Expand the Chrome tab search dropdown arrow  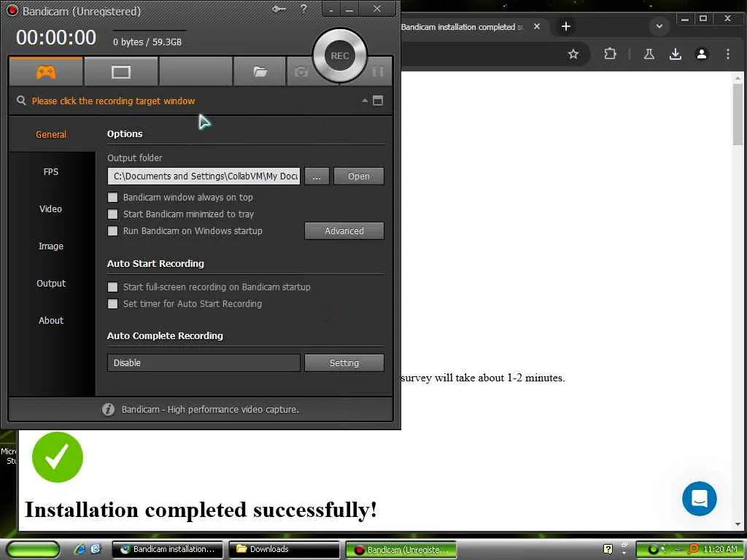(659, 26)
